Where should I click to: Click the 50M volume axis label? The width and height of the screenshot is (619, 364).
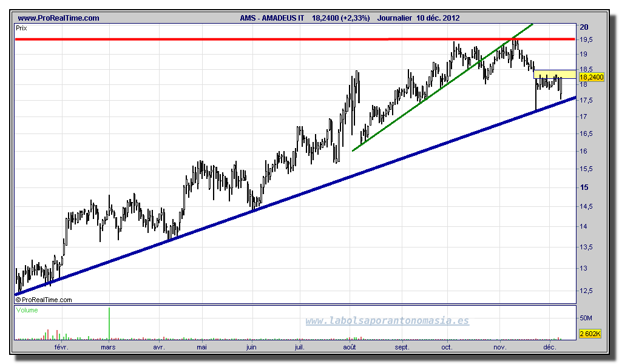[x=586, y=318]
